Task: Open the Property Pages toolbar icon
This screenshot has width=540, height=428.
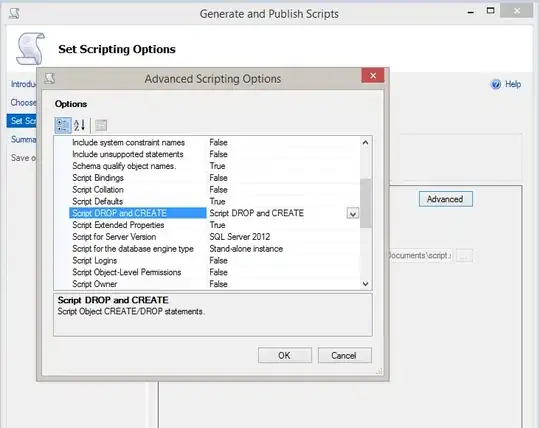Action: pos(101,125)
